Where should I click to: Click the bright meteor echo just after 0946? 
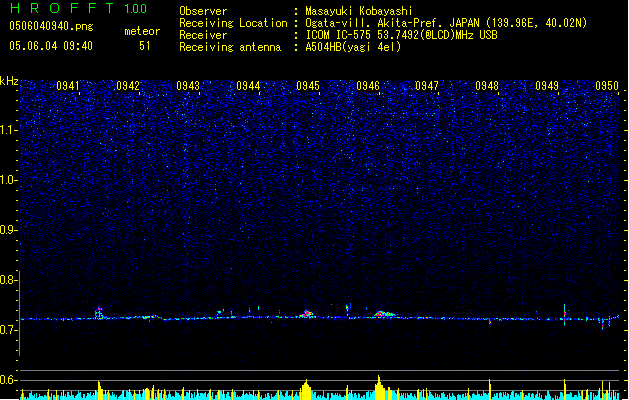pyautogui.click(x=384, y=314)
